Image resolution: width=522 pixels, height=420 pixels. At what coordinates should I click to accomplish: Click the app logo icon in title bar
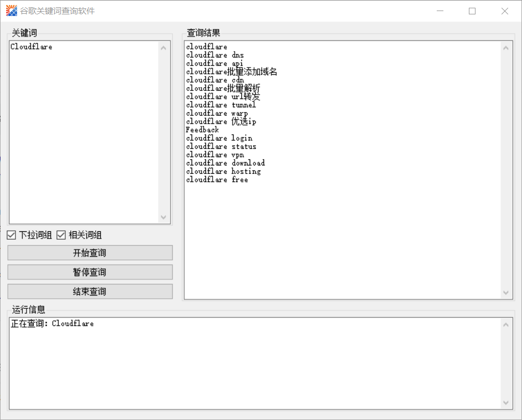11,11
